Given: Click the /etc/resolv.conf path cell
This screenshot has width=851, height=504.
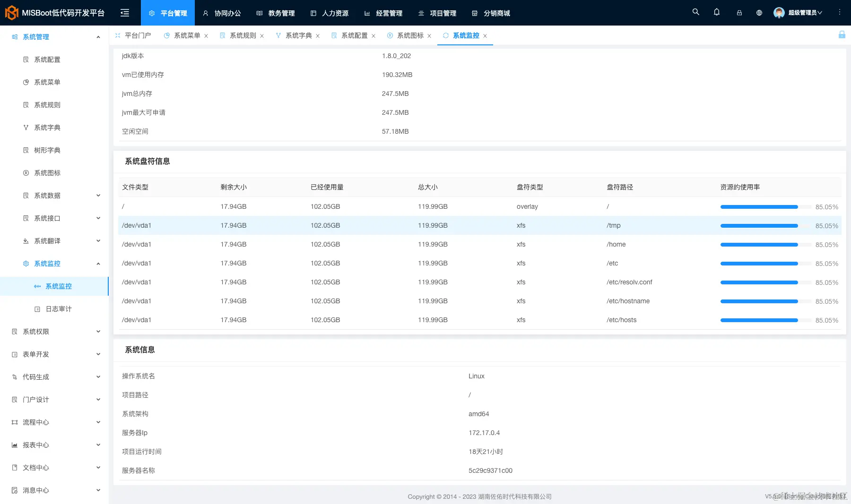Looking at the screenshot, I should (629, 282).
